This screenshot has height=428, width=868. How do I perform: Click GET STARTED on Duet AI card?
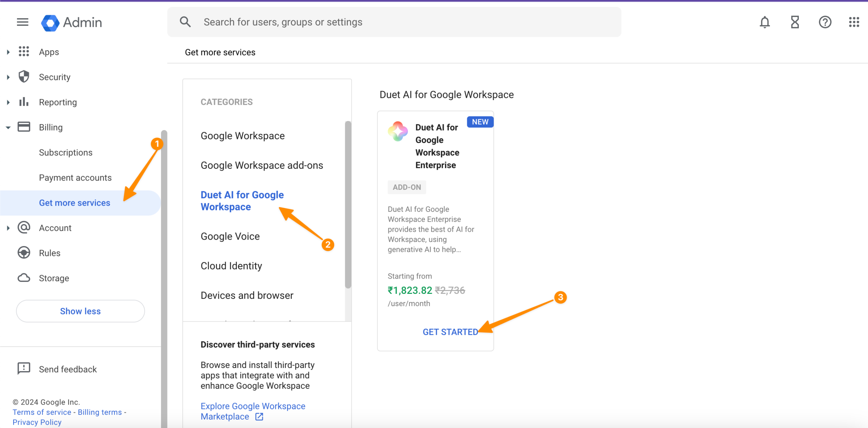pyautogui.click(x=450, y=332)
